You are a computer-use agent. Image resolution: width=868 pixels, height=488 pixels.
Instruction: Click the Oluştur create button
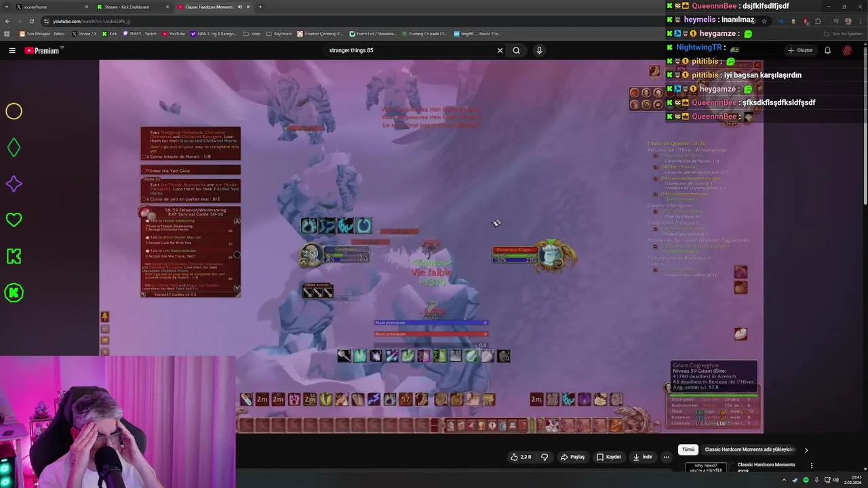pyautogui.click(x=800, y=50)
